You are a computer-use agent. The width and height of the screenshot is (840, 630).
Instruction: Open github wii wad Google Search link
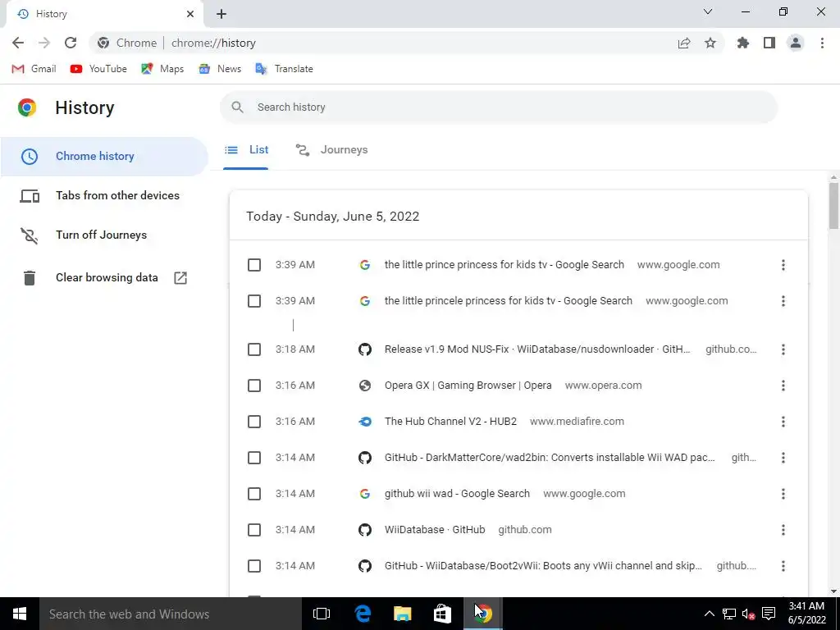pyautogui.click(x=457, y=493)
